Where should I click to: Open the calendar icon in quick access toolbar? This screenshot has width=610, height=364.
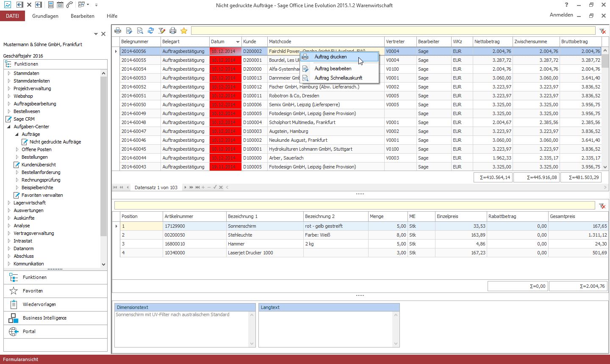60,5
